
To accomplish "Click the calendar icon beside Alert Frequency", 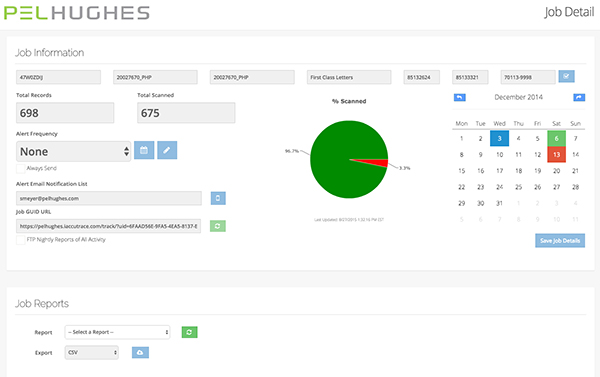I will [x=144, y=150].
